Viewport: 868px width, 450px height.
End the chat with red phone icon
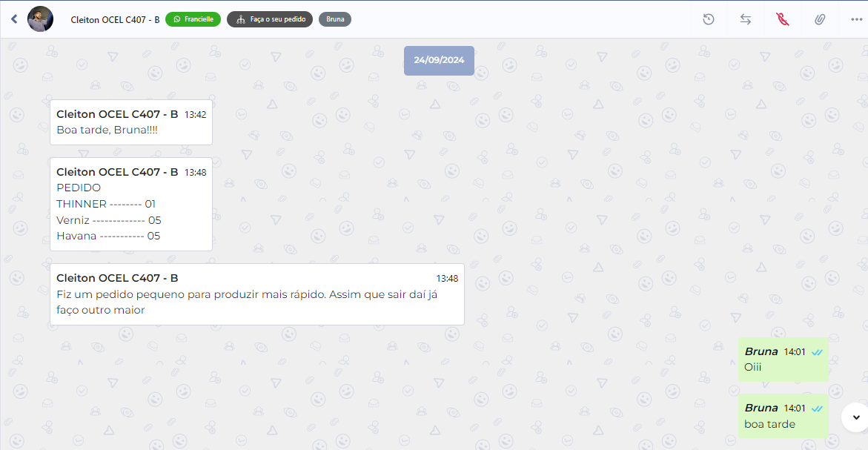783,19
